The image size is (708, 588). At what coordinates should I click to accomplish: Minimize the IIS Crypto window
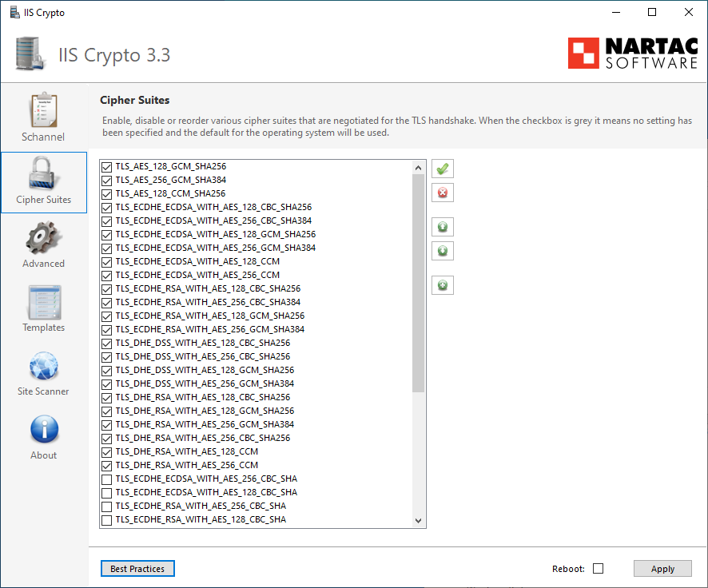[616, 12]
